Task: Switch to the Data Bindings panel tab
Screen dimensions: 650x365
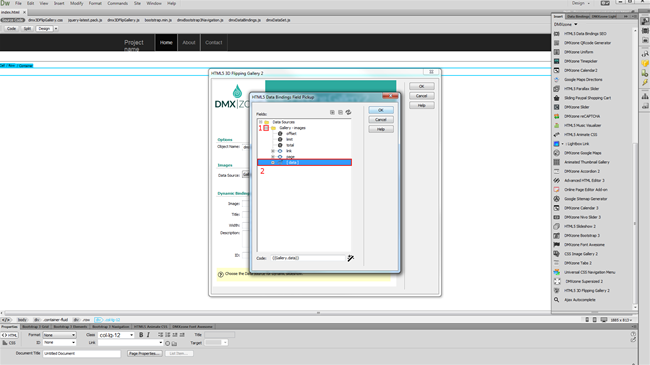Action: click(x=578, y=17)
